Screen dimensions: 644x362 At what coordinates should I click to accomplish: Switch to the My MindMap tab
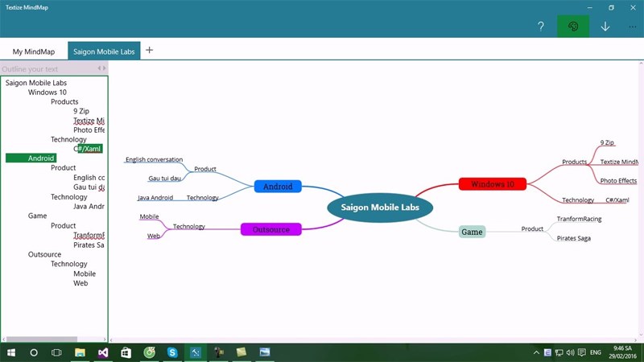[x=34, y=51]
